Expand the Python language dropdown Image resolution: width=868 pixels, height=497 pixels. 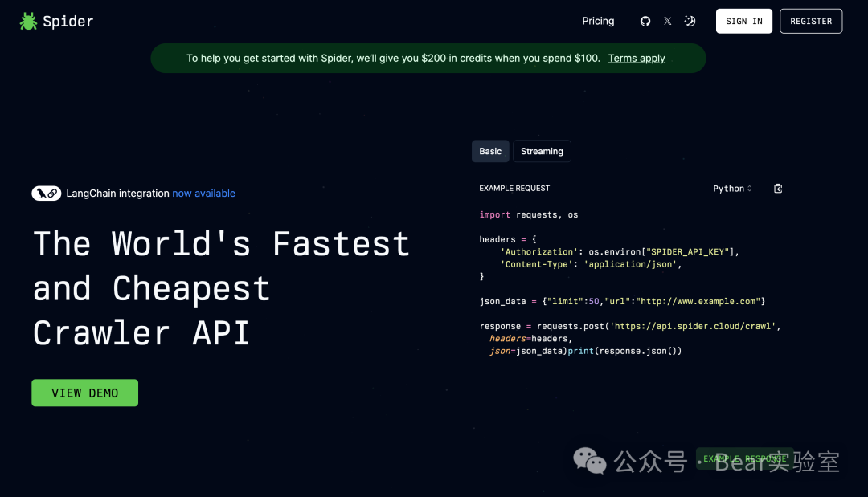point(732,189)
